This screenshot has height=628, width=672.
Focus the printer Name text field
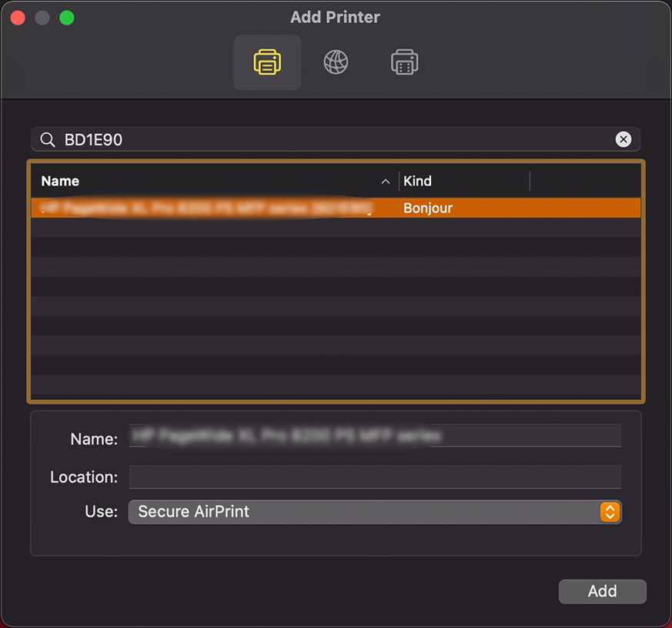(374, 436)
